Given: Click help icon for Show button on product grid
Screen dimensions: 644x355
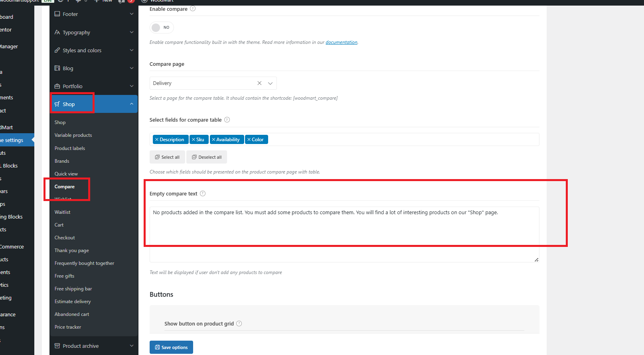Looking at the screenshot, I should (x=239, y=323).
